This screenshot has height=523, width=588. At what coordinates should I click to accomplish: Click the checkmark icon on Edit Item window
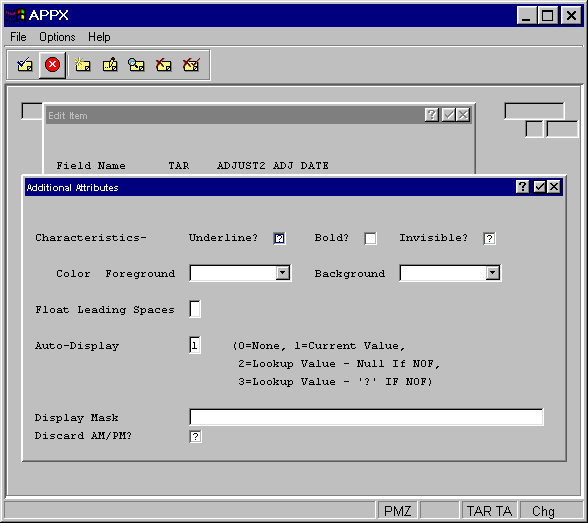coord(448,115)
